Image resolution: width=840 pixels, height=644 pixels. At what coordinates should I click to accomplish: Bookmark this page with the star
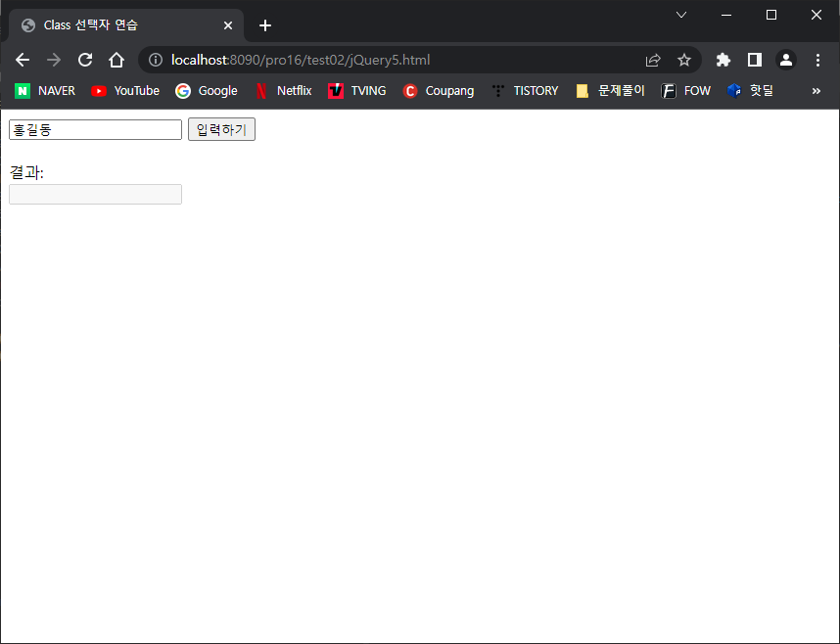[684, 60]
